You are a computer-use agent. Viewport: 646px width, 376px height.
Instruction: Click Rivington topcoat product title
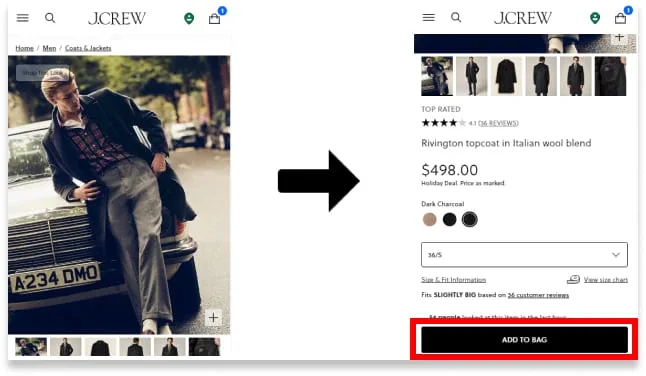coord(506,143)
